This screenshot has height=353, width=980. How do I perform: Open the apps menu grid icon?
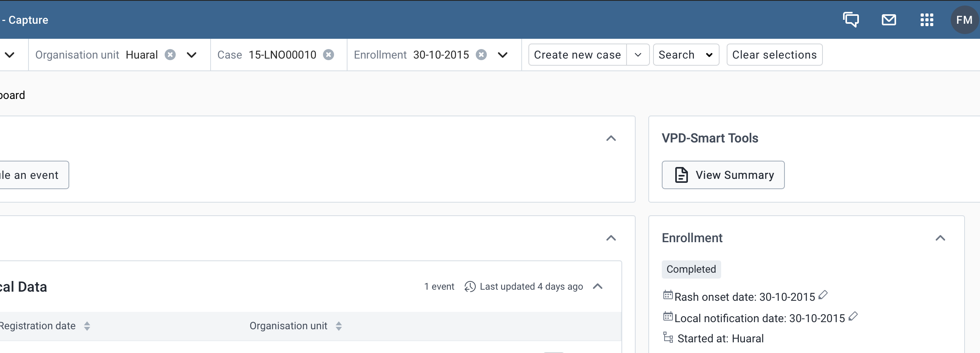(x=927, y=19)
